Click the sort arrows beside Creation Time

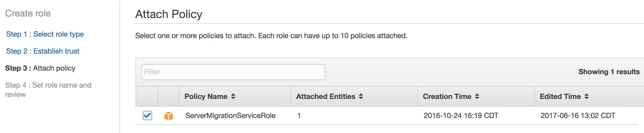tap(477, 96)
